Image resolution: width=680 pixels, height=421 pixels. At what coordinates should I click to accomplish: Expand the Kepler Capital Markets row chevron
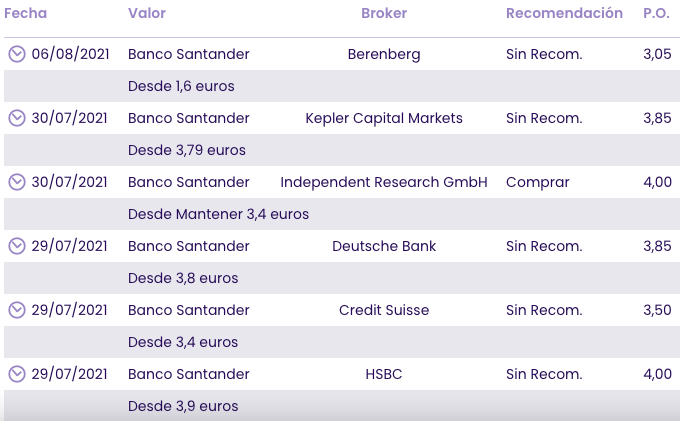pos(17,118)
